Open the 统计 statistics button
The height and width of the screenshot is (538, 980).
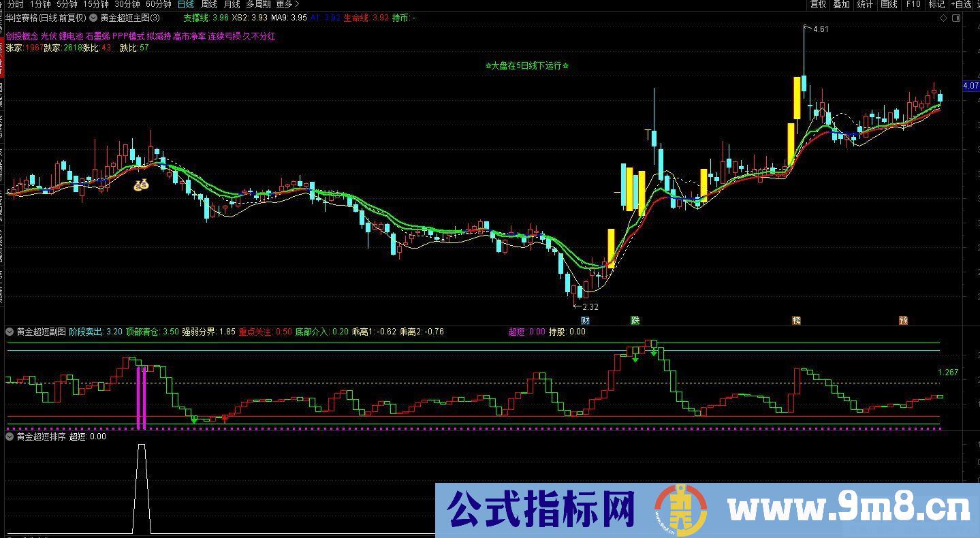(x=865, y=5)
